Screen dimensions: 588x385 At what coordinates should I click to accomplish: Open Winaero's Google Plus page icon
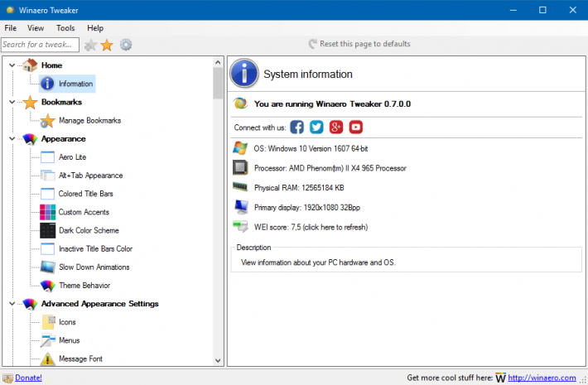pyautogui.click(x=336, y=127)
